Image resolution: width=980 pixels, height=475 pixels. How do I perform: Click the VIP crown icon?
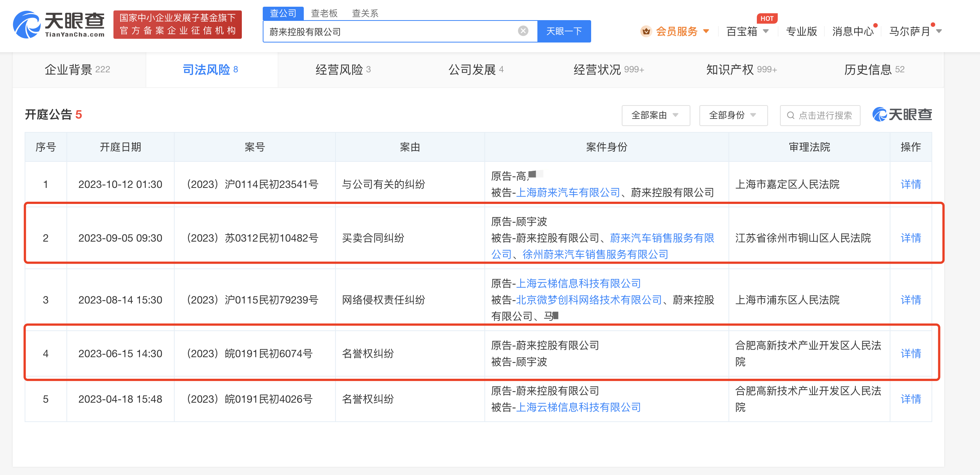(x=646, y=31)
